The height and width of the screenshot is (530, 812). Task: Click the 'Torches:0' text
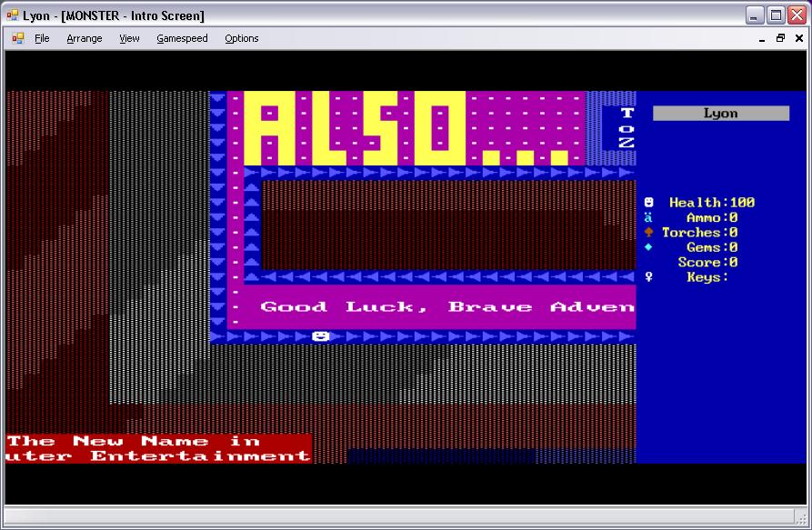pyautogui.click(x=699, y=233)
